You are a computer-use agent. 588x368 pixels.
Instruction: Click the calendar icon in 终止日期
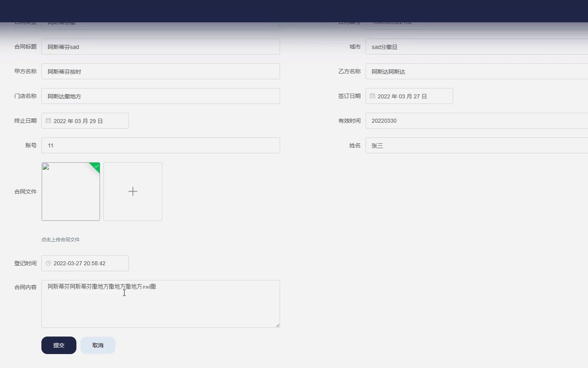[x=48, y=121]
